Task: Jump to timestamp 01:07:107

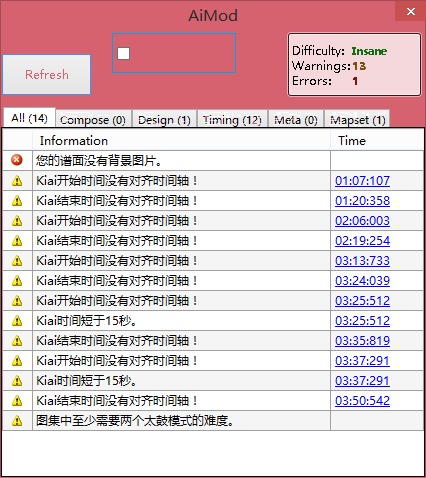Action: 362,181
